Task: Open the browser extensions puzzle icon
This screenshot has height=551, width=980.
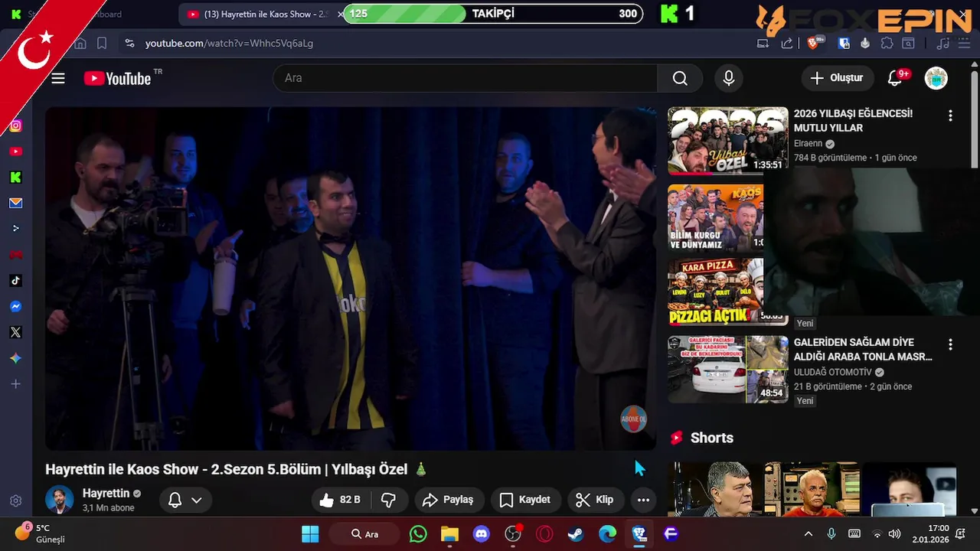Action: [887, 43]
